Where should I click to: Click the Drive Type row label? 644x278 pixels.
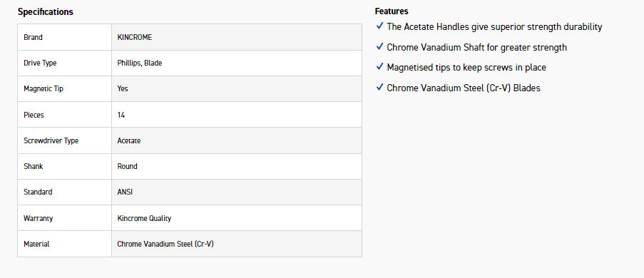(x=40, y=63)
